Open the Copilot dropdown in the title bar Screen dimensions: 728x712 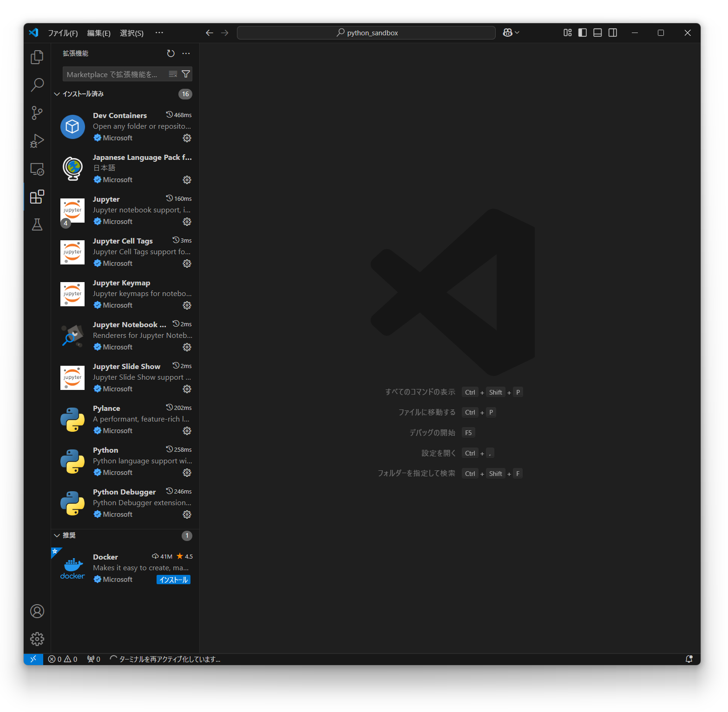coord(510,33)
